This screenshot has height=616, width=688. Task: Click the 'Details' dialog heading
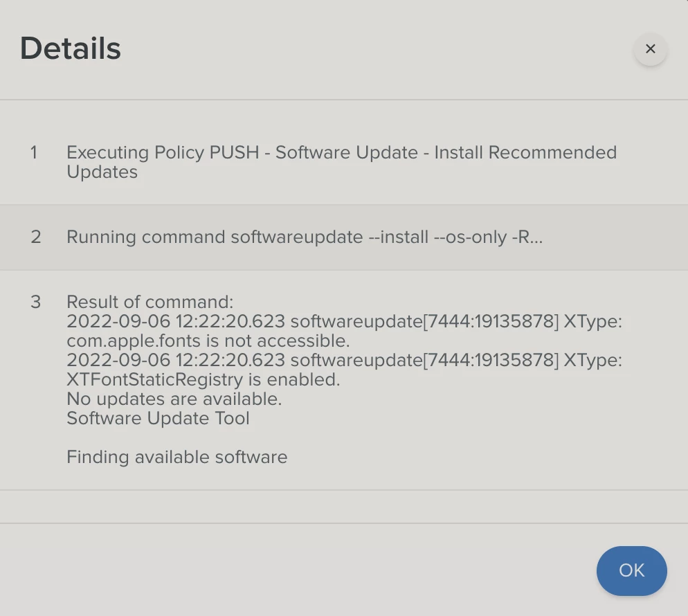tap(70, 48)
